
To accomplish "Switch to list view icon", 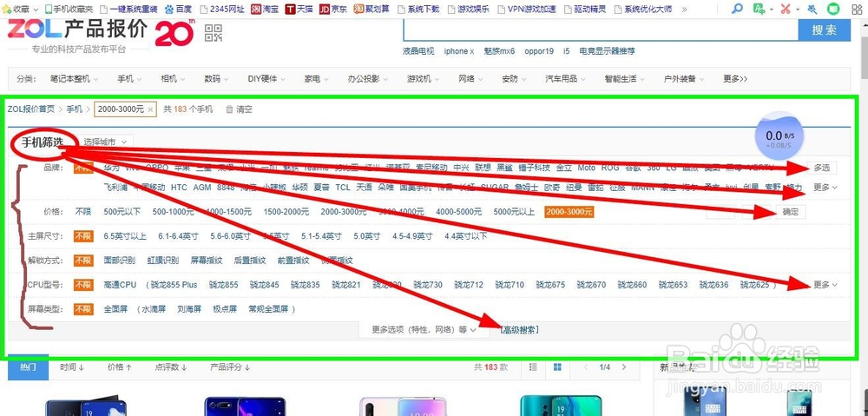I will click(533, 367).
